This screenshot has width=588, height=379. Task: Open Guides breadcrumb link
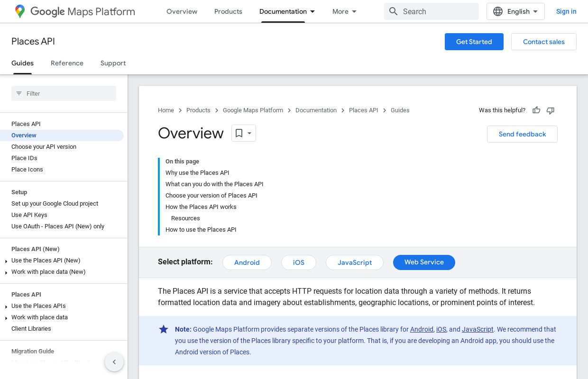[400, 110]
